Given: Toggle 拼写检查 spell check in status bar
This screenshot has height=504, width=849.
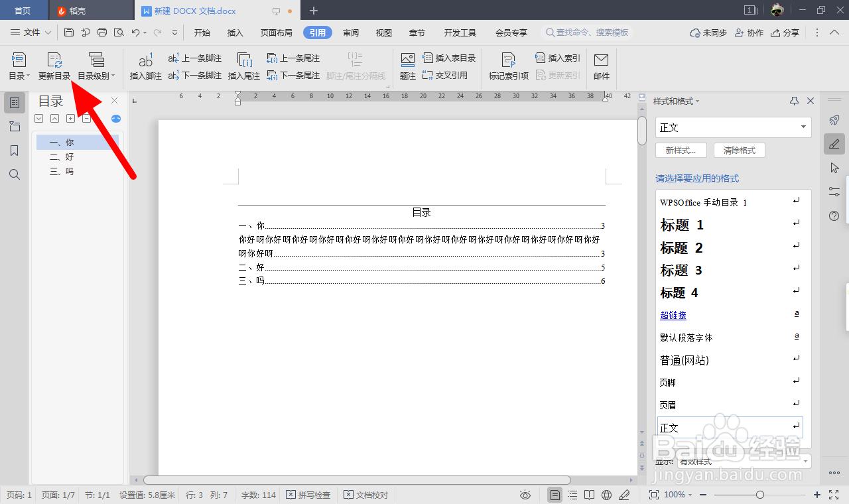Looking at the screenshot, I should tap(308, 495).
